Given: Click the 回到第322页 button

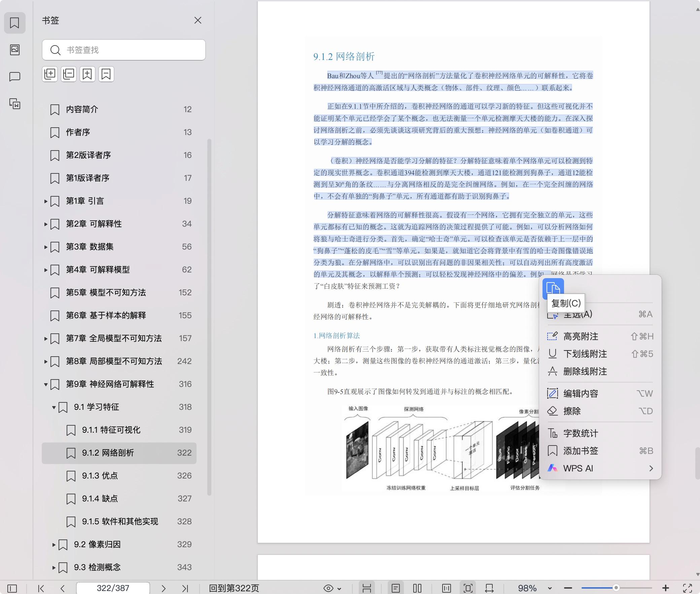Looking at the screenshot, I should click(x=234, y=588).
